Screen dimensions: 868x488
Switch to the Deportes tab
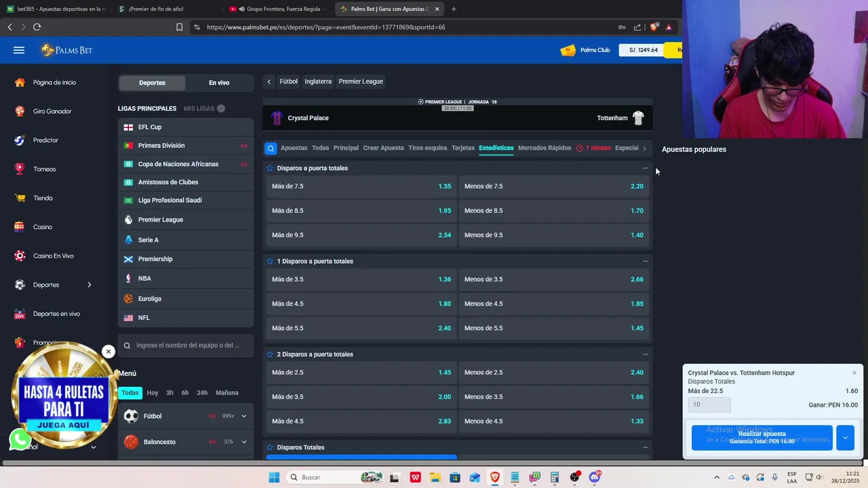tap(152, 83)
